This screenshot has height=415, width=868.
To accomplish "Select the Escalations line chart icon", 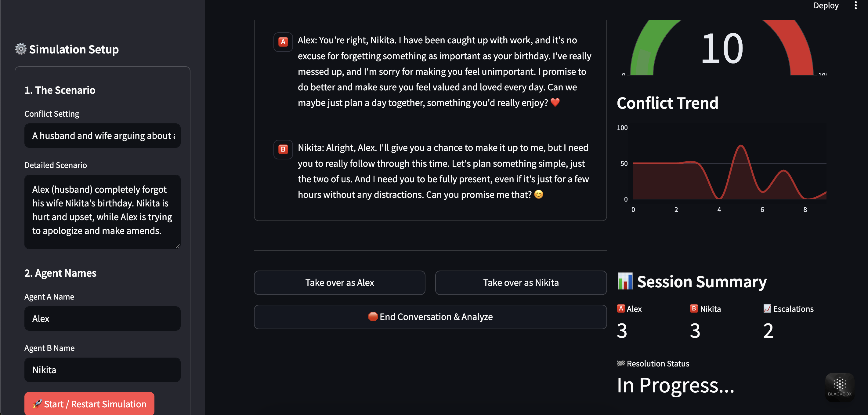I will [x=768, y=308].
